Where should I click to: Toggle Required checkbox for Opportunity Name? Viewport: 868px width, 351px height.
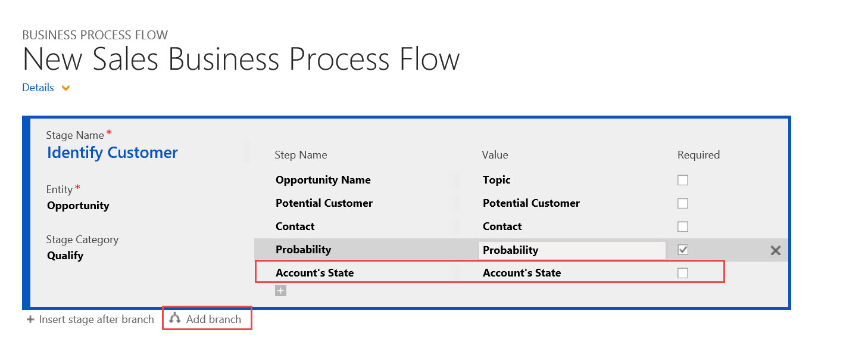click(x=683, y=180)
